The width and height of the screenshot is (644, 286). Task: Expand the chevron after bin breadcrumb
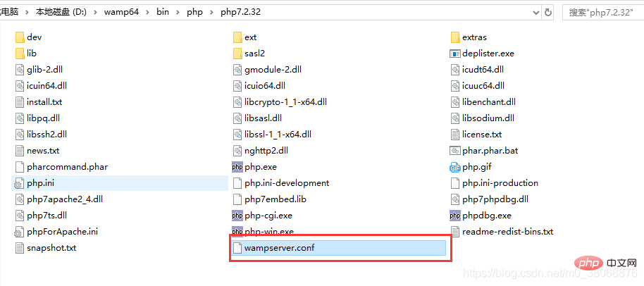(x=178, y=12)
